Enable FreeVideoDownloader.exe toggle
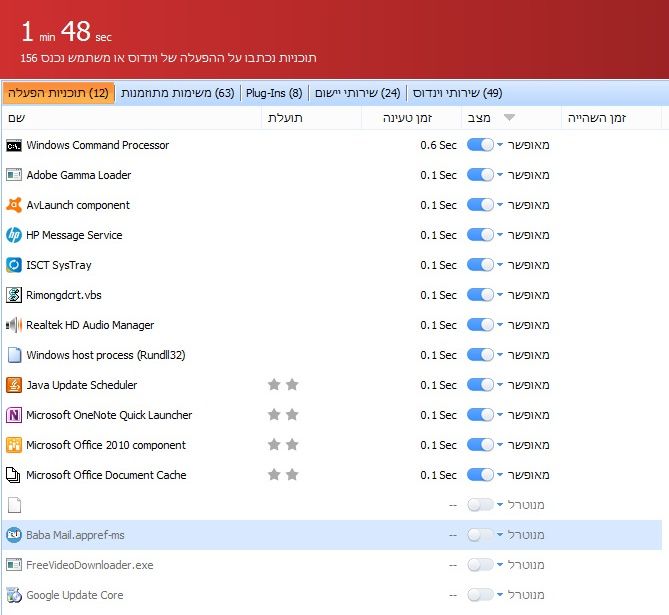Image resolution: width=669 pixels, height=615 pixels. point(480,565)
